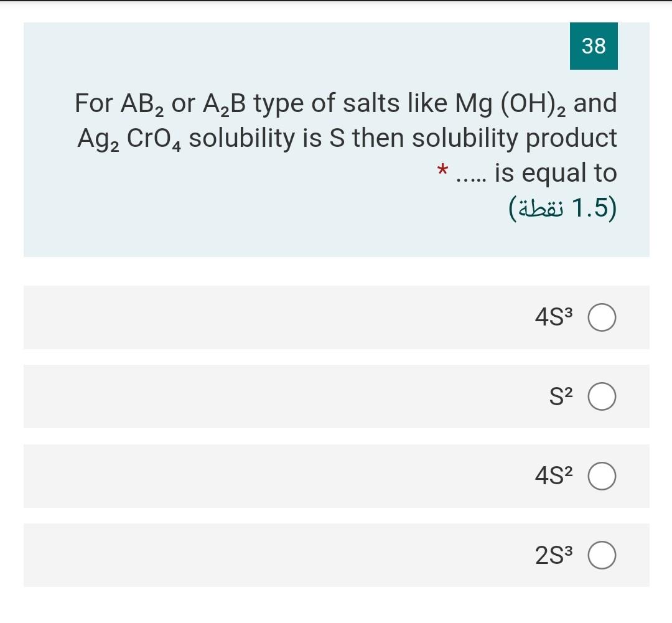
Task: Click the Ag₂CrO₄ formula in question
Action: [128, 138]
